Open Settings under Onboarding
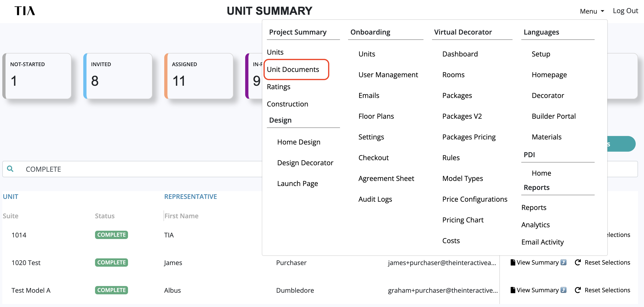The image size is (644, 307). point(371,137)
